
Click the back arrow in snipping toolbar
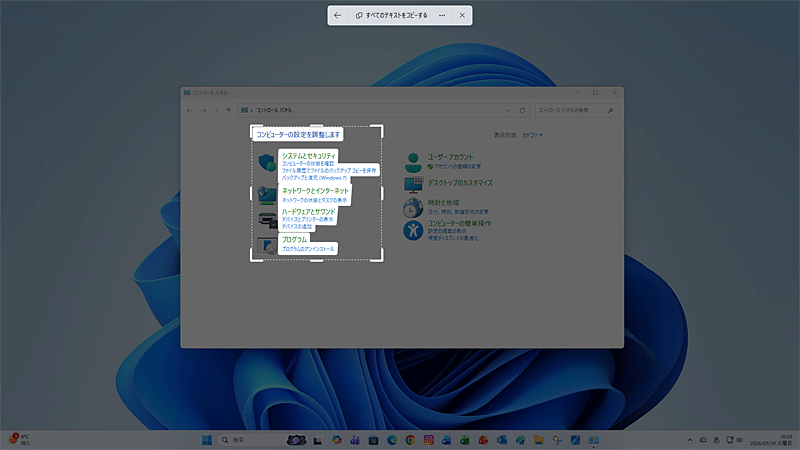click(338, 15)
